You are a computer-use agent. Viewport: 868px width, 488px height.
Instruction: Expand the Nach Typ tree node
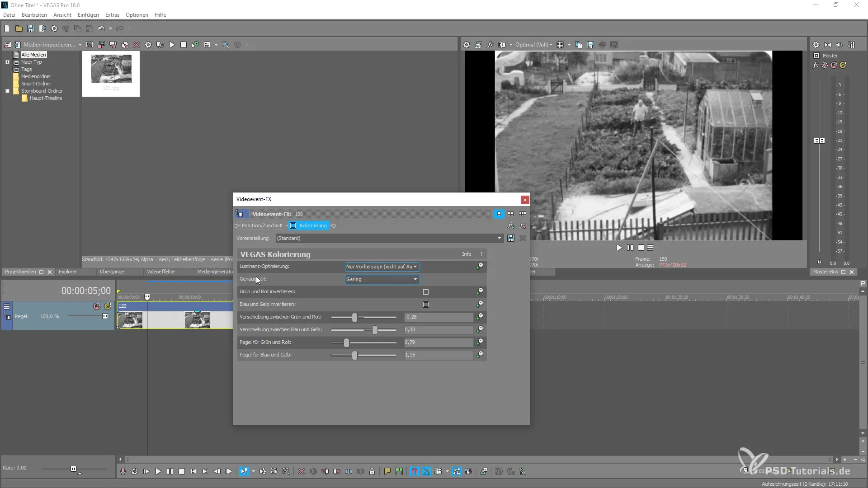coord(7,62)
